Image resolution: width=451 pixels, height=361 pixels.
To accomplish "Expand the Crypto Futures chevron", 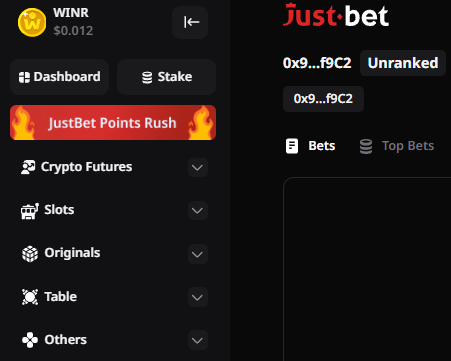I will click(198, 167).
